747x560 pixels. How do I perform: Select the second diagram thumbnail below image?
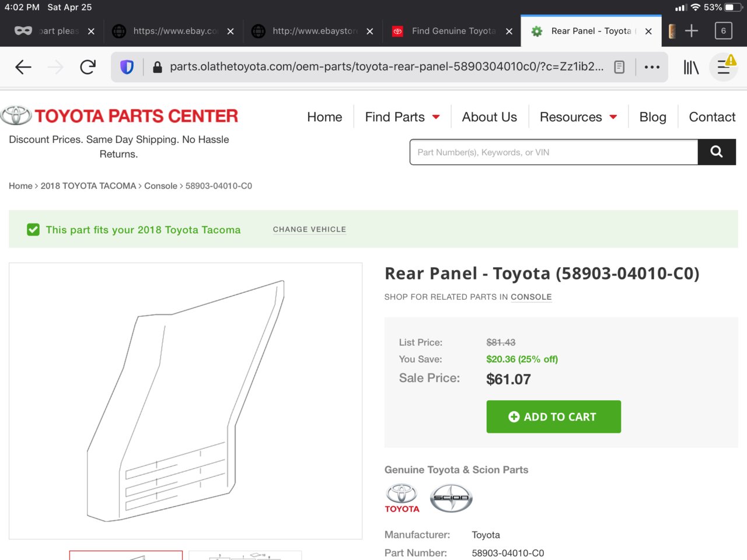(245, 555)
